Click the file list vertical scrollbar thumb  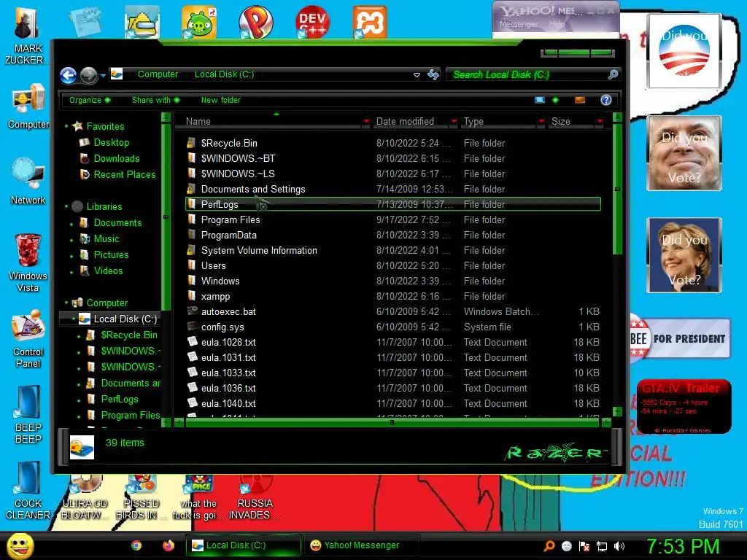pos(617,189)
